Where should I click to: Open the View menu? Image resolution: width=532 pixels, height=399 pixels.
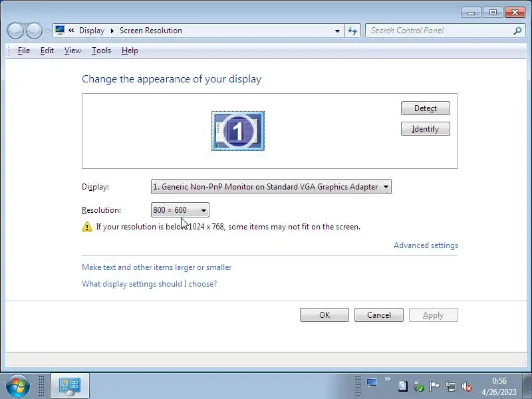tap(72, 51)
